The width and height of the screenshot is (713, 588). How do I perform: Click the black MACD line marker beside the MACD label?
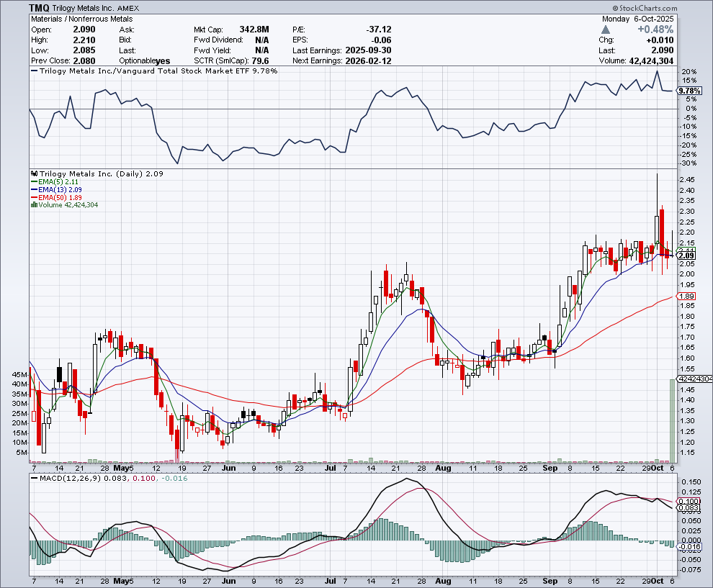coord(34,478)
